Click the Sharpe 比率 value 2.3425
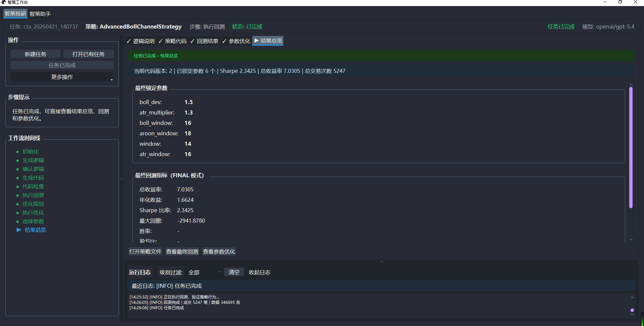 pos(185,210)
